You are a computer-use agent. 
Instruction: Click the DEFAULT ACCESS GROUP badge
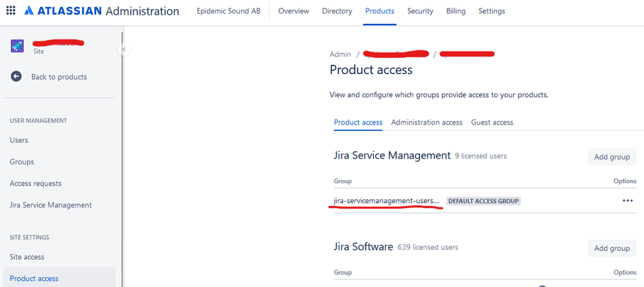click(x=483, y=201)
